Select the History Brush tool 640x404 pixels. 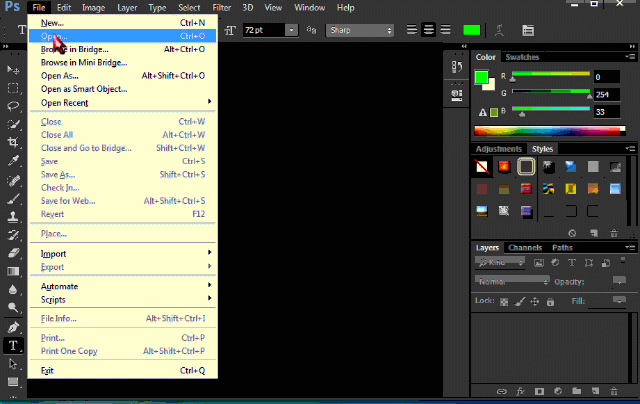pos(13,235)
